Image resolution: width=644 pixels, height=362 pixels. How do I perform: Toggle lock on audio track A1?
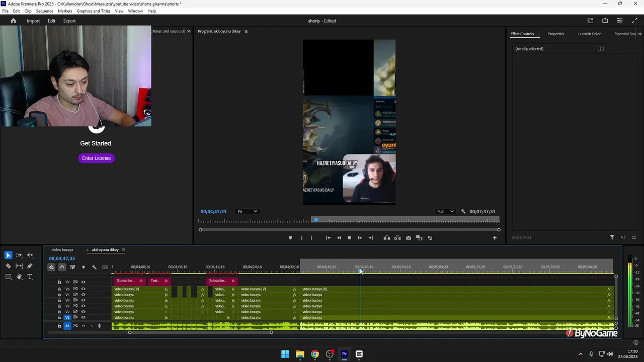(x=59, y=326)
